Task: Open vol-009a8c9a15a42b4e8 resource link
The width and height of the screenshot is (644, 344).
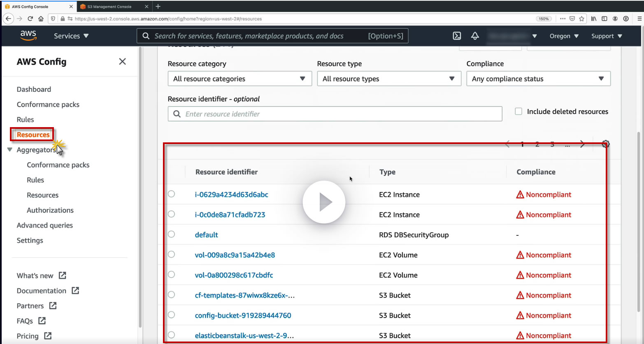Action: 235,255
